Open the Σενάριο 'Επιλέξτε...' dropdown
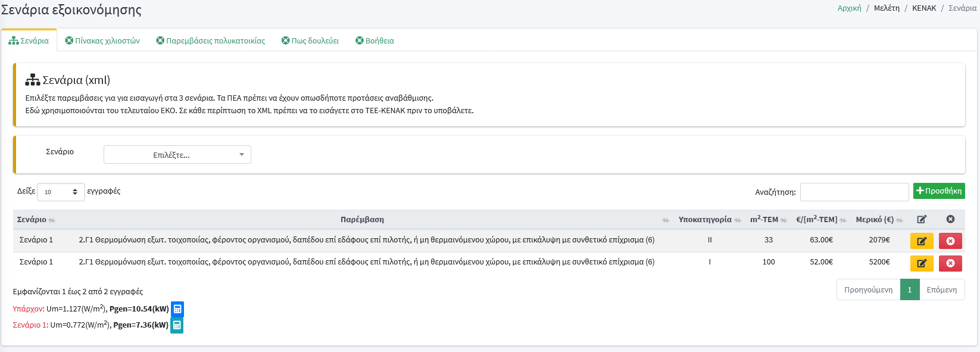 pyautogui.click(x=177, y=155)
